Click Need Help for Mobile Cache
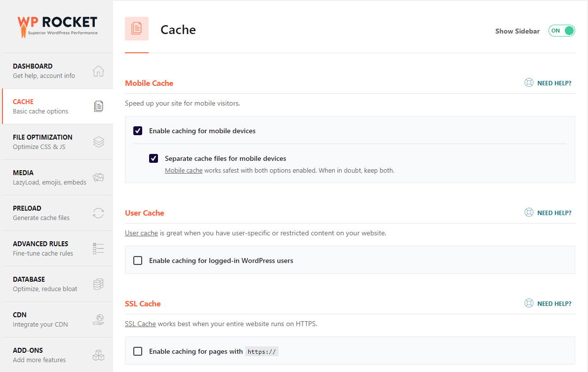The height and width of the screenshot is (372, 588). tap(554, 83)
